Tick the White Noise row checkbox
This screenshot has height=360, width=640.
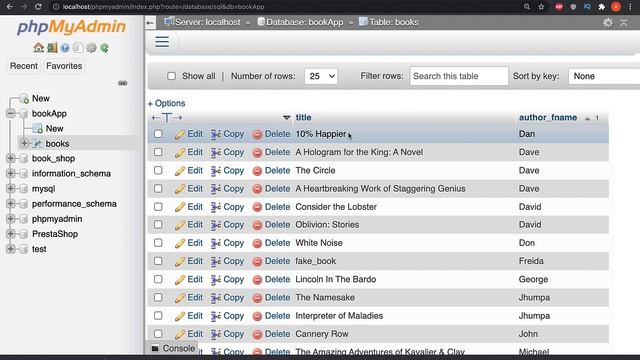tap(158, 243)
